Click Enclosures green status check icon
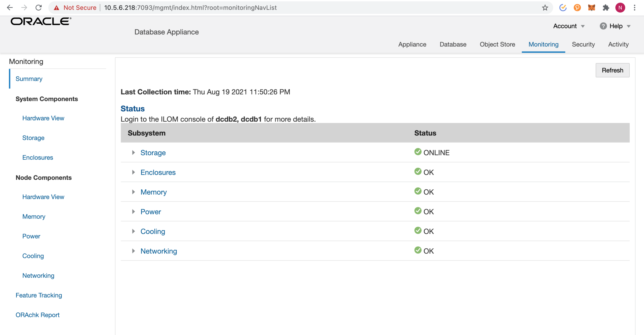Screen dimensions: 644x335 [418, 171]
